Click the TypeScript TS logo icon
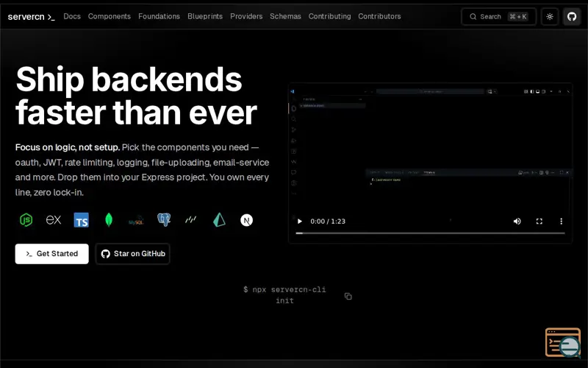The height and width of the screenshot is (368, 588). [x=82, y=220]
